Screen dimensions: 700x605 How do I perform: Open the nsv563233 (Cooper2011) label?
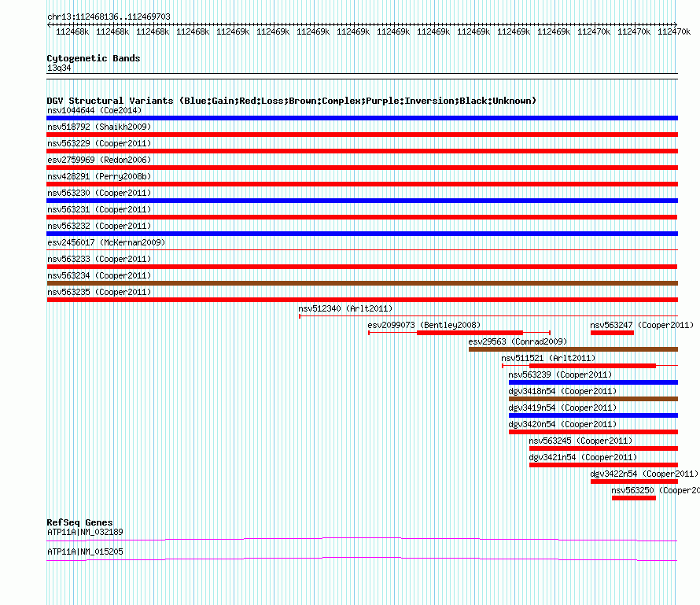pyautogui.click(x=99, y=259)
